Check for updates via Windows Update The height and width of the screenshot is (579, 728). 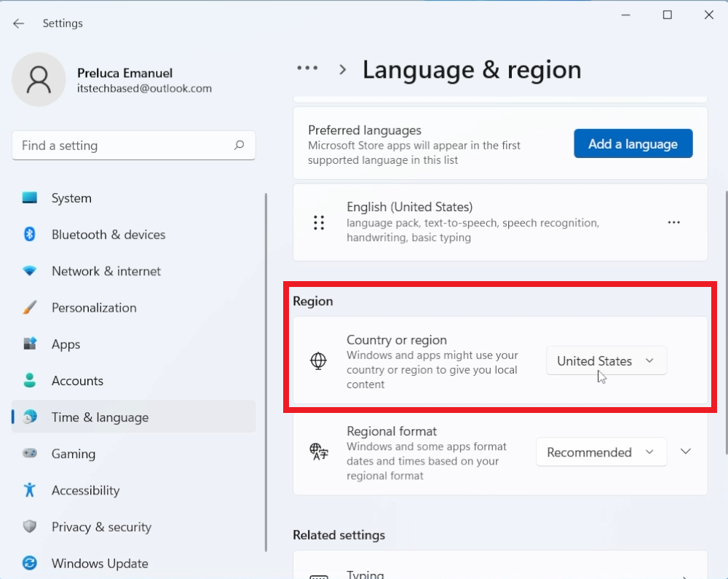100,563
